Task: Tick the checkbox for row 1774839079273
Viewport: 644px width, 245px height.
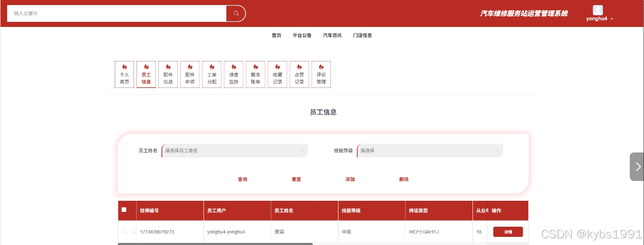Action: (125, 231)
